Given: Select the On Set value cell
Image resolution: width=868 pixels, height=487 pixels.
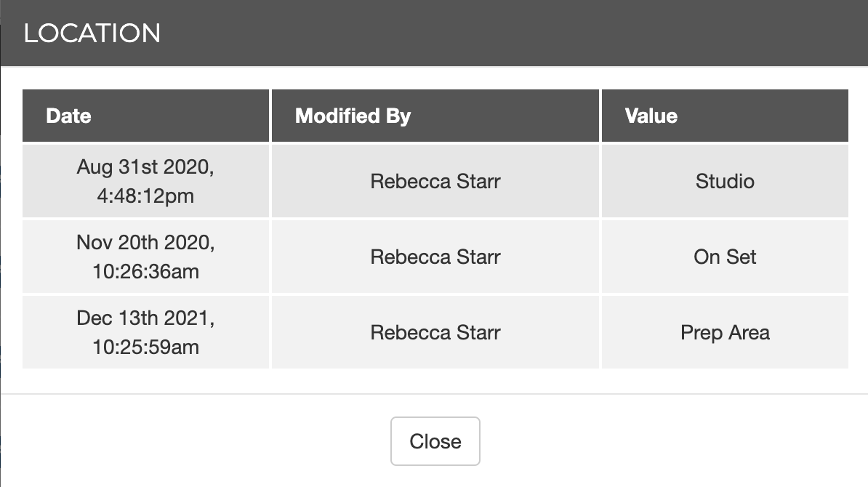Looking at the screenshot, I should [725, 257].
